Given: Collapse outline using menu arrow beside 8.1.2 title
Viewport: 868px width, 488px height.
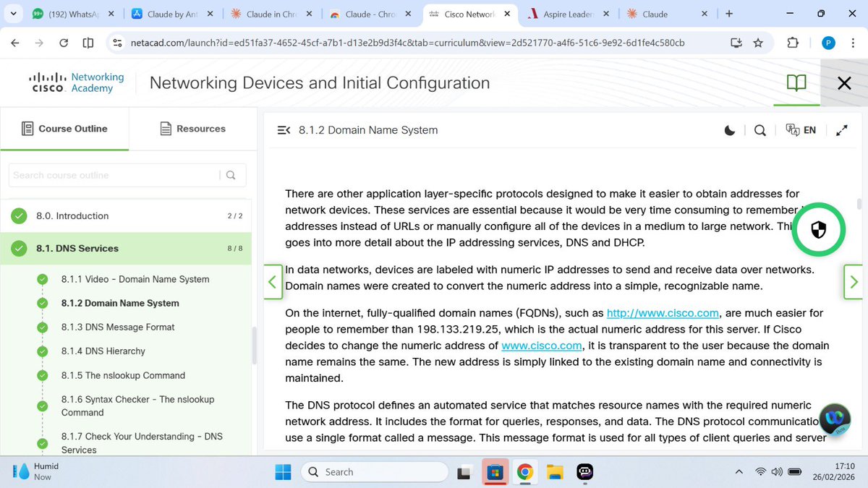Looking at the screenshot, I should click(x=284, y=130).
